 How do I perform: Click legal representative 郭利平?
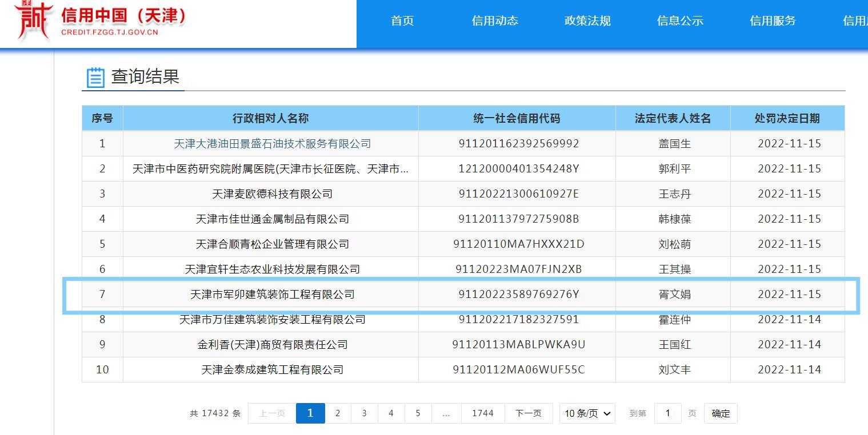click(x=675, y=169)
